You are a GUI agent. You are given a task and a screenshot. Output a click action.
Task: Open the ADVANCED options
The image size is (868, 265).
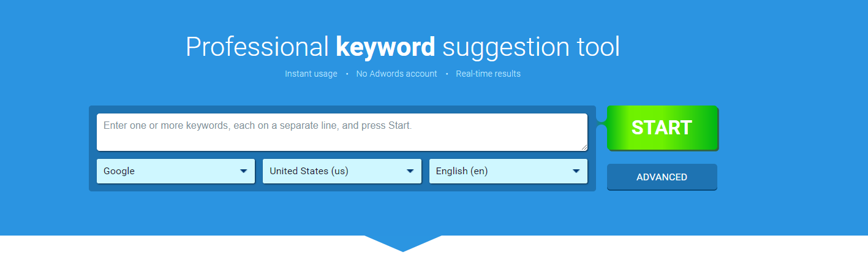click(x=662, y=177)
